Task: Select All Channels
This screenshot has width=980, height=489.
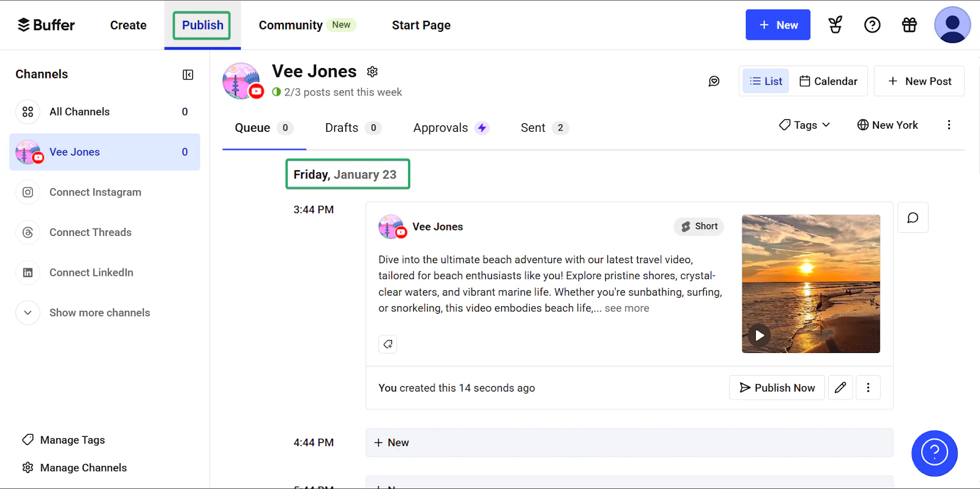Action: tap(105, 112)
